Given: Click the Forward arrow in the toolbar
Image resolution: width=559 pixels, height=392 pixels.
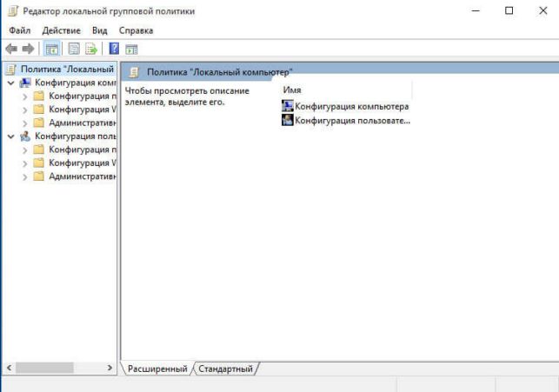Looking at the screenshot, I should (28, 49).
